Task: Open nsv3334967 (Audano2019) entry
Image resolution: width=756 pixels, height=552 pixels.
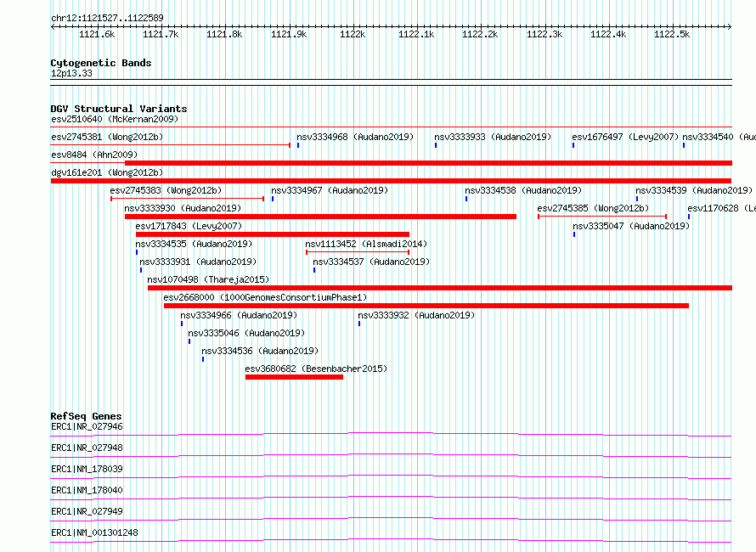Action: (x=330, y=190)
